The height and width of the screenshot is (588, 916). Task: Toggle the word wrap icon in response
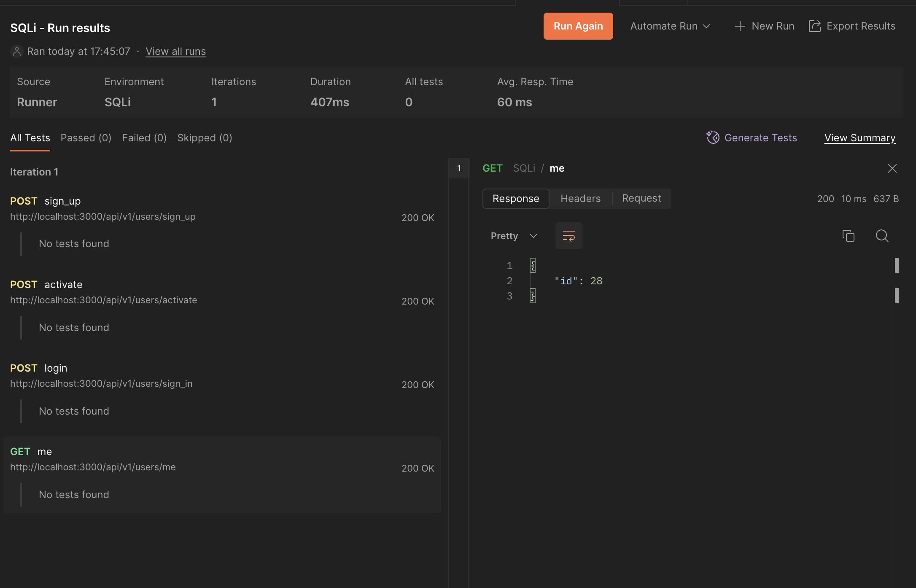(x=568, y=236)
